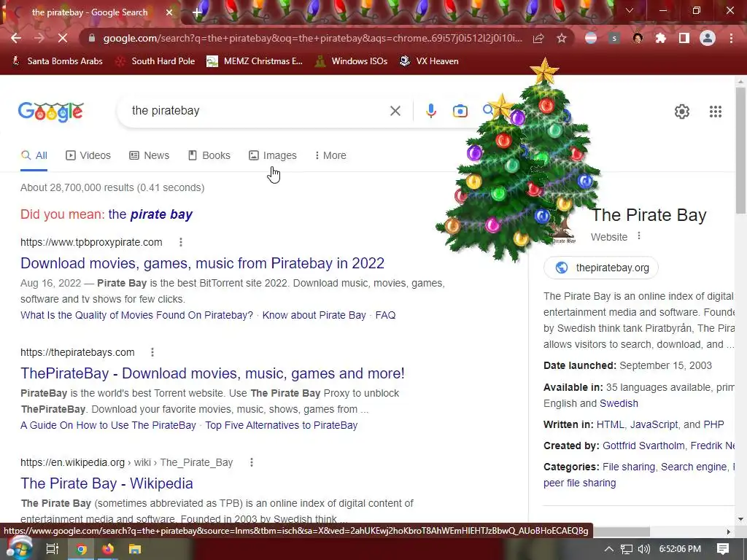747x560 pixels.
Task: Clear the search box text
Action: point(395,111)
